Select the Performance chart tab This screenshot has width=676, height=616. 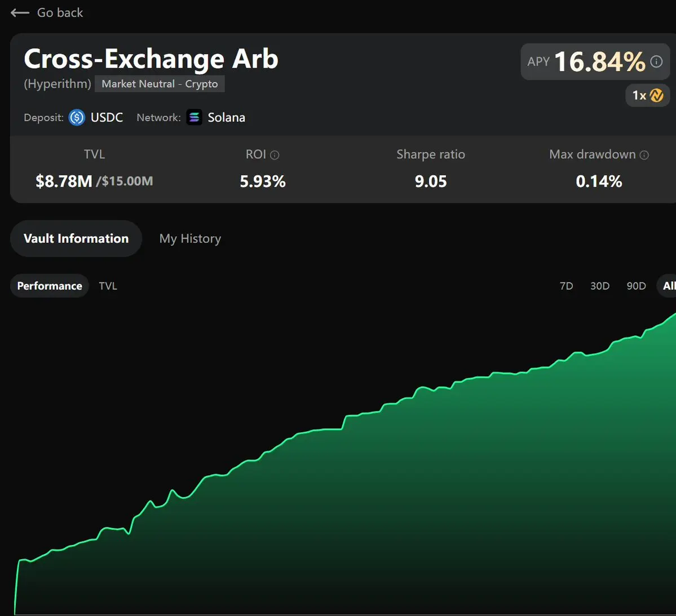click(x=50, y=286)
